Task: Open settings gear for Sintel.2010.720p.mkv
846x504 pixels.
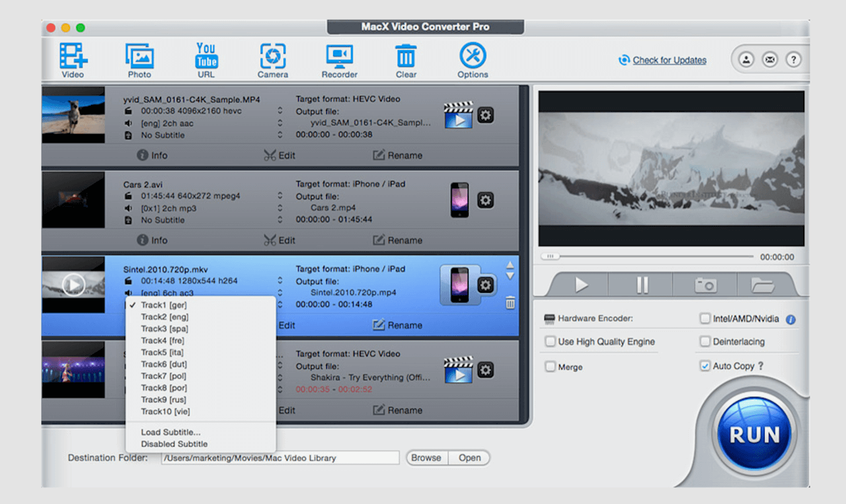Action: pyautogui.click(x=486, y=285)
